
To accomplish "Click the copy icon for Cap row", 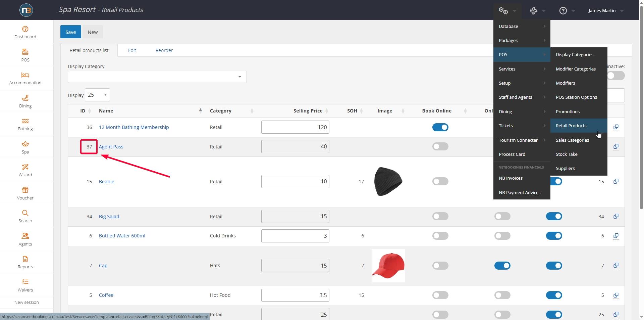I will pyautogui.click(x=616, y=266).
